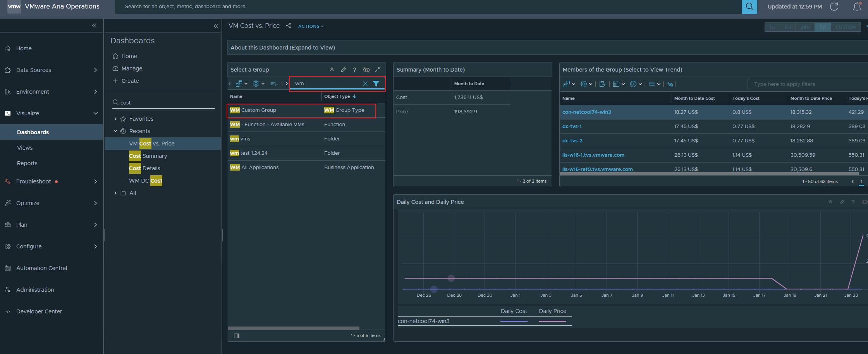Open the con-netcool74-win3 link
868x354 pixels.
[586, 112]
